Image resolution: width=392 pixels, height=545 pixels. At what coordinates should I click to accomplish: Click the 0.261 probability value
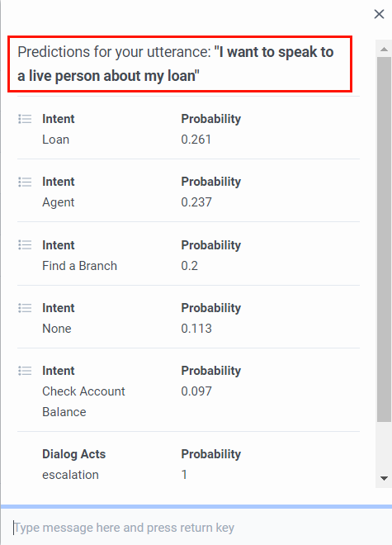click(x=196, y=140)
